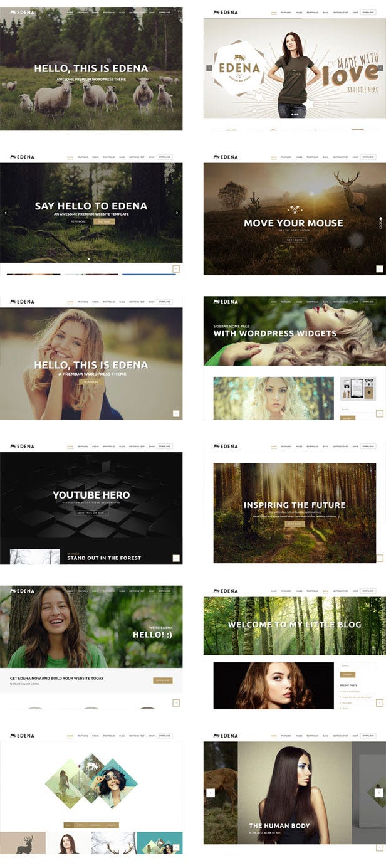Next slide arrow in Say Hello To Edena demo

pyautogui.click(x=177, y=213)
